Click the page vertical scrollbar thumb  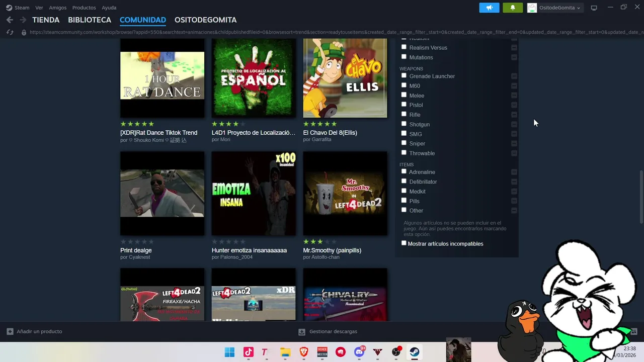point(641,197)
